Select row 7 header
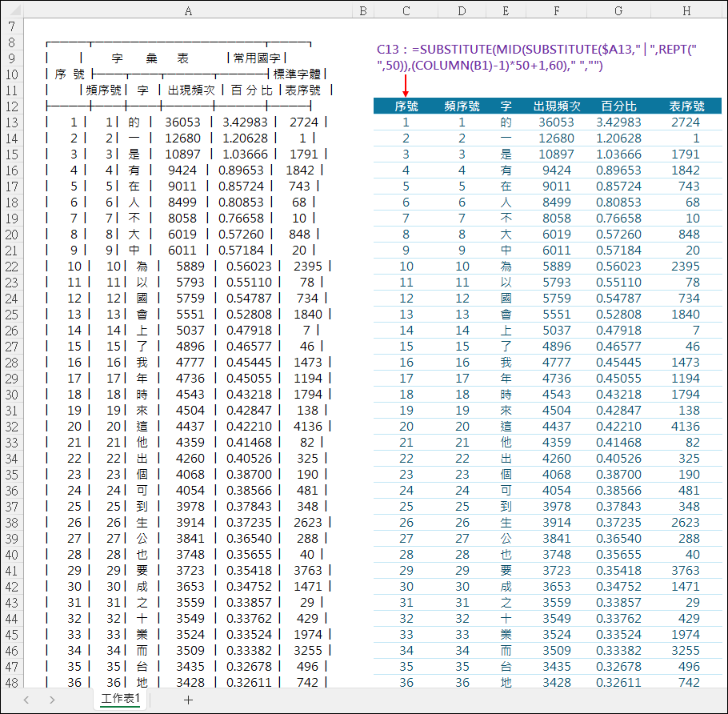Screen dimensions: 728x714 coord(12,26)
